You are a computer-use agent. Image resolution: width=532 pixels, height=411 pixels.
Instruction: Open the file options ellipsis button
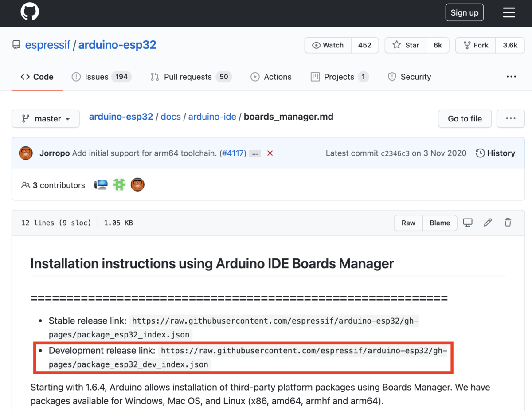pyautogui.click(x=511, y=119)
